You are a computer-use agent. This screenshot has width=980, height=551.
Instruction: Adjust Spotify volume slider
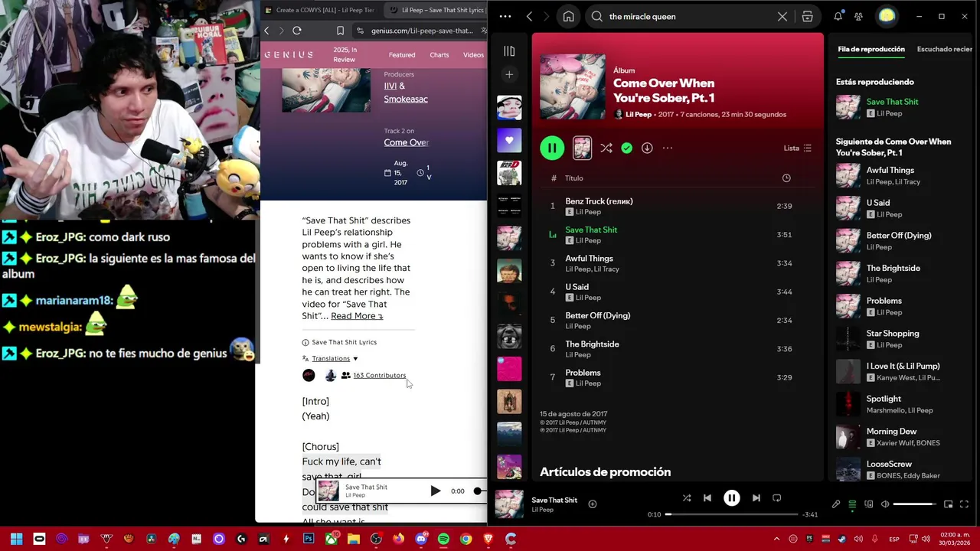(915, 504)
